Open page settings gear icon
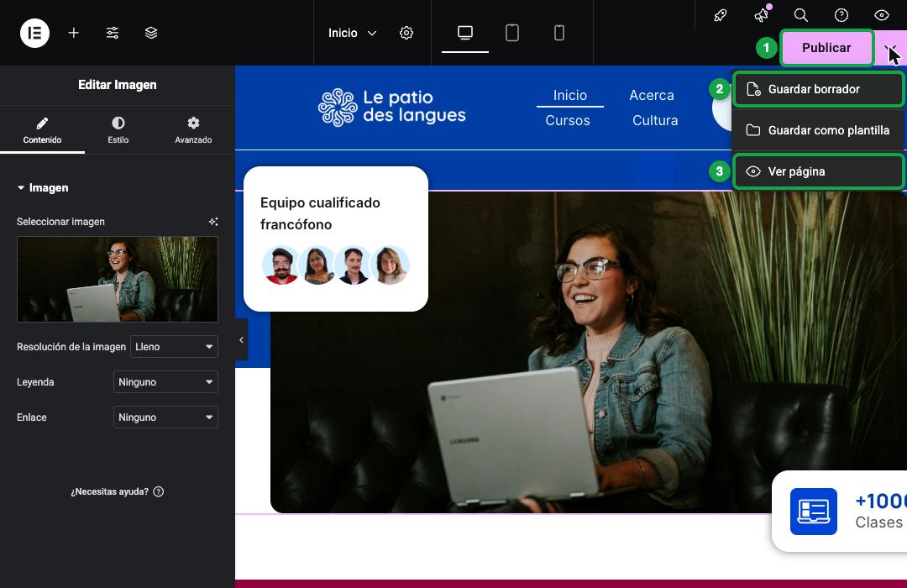This screenshot has width=907, height=588. 406,33
